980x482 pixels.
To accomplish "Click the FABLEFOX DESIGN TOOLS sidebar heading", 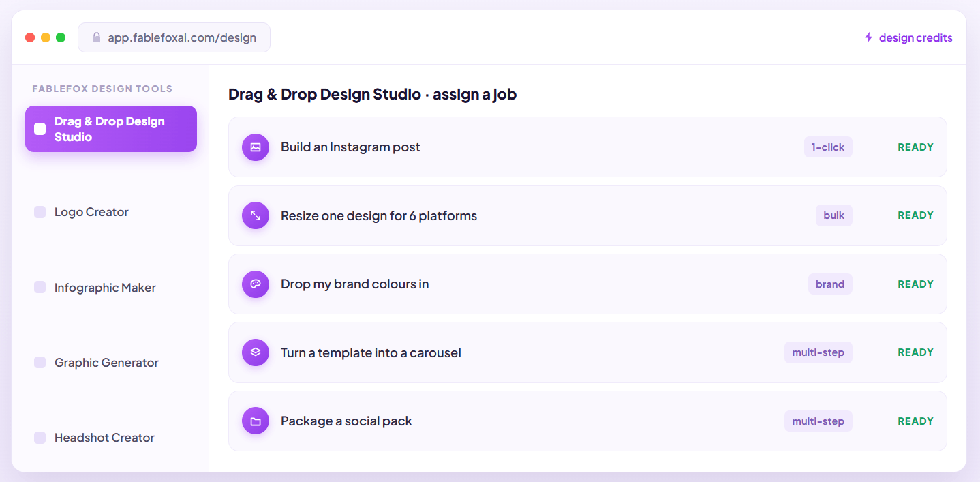I will [102, 89].
